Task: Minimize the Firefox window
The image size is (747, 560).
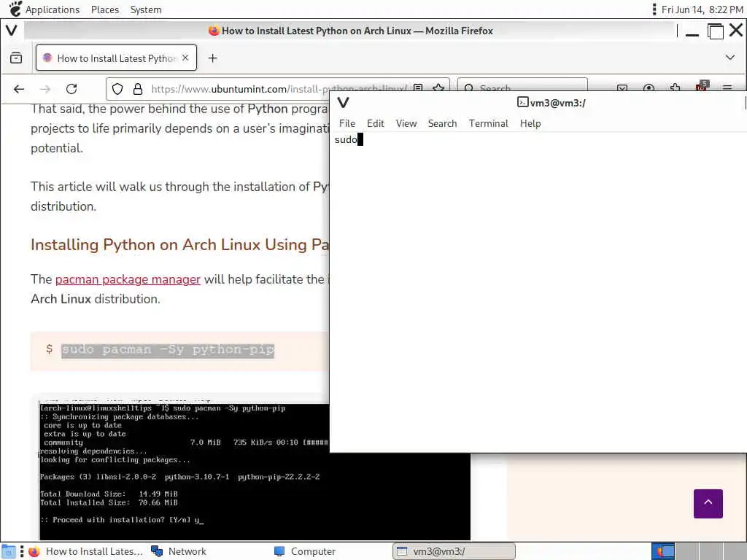Action: pyautogui.click(x=692, y=31)
